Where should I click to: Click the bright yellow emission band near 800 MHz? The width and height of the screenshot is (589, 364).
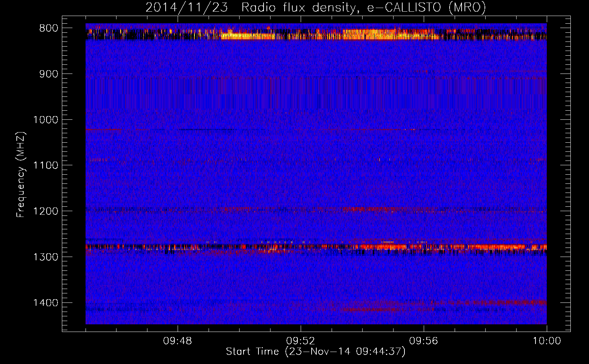[x=316, y=35]
